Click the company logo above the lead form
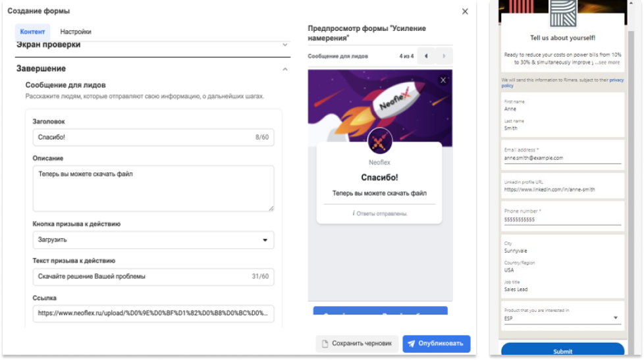The height and width of the screenshot is (360, 644). 562,13
